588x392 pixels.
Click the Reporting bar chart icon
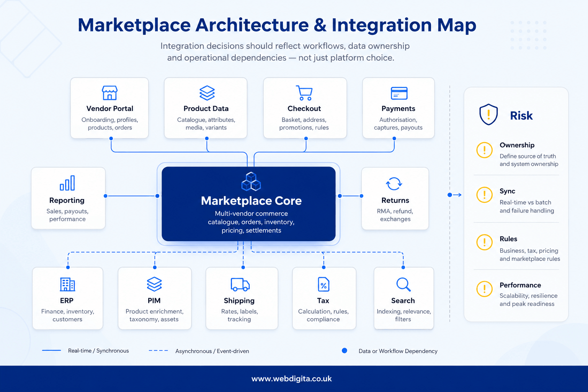point(67,183)
